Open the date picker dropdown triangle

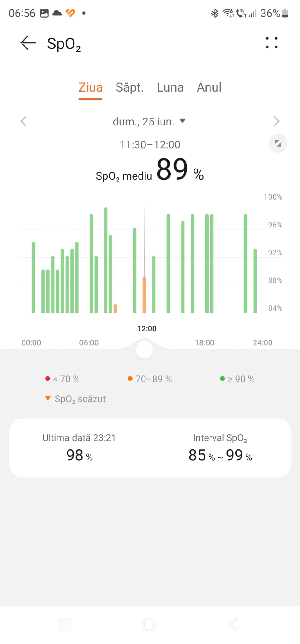[183, 121]
